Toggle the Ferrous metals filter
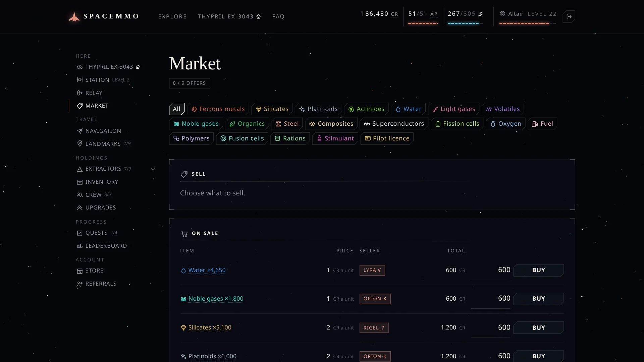The height and width of the screenshot is (362, 644). 218,109
